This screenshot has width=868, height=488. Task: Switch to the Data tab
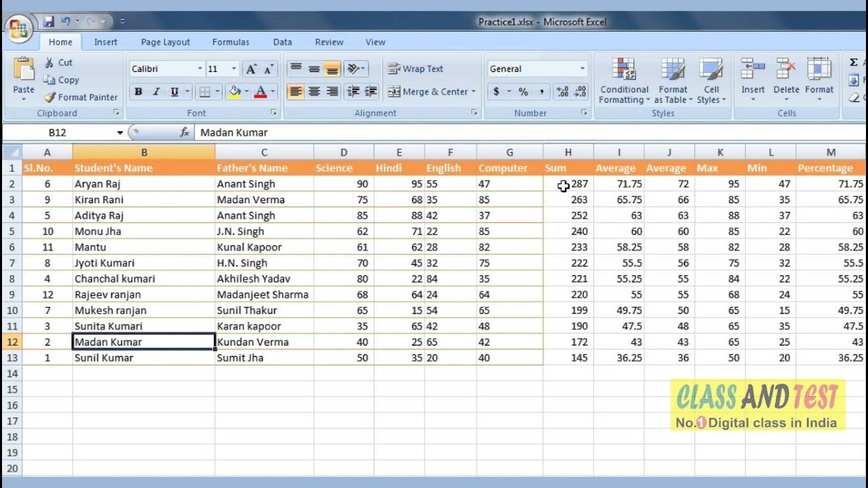283,42
